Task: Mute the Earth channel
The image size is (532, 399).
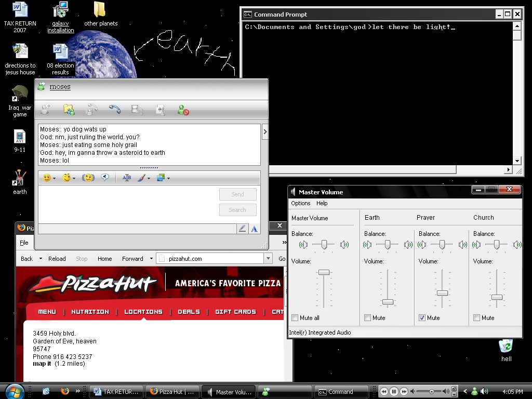Action: pos(368,318)
